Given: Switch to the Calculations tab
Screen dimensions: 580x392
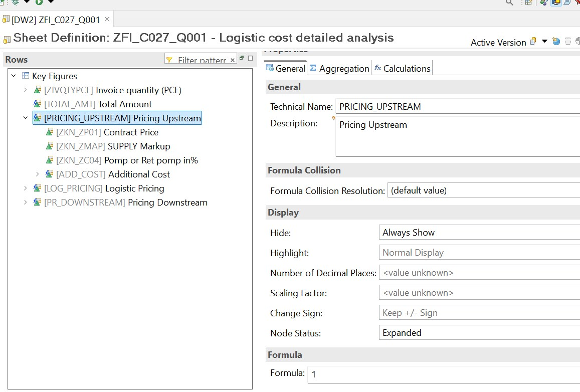Looking at the screenshot, I should point(402,69).
